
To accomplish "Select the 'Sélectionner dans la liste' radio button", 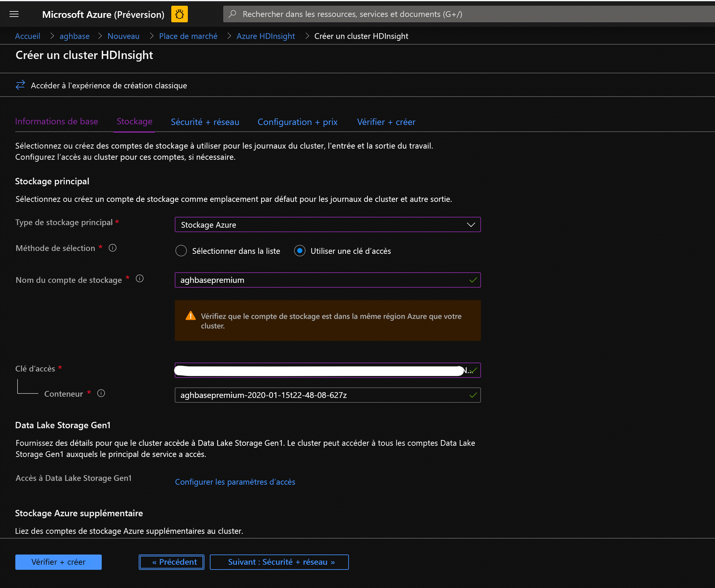I will 181,251.
